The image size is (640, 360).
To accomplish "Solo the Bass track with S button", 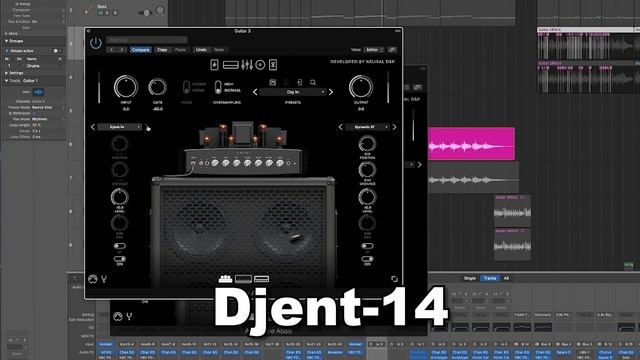I will (107, 13).
